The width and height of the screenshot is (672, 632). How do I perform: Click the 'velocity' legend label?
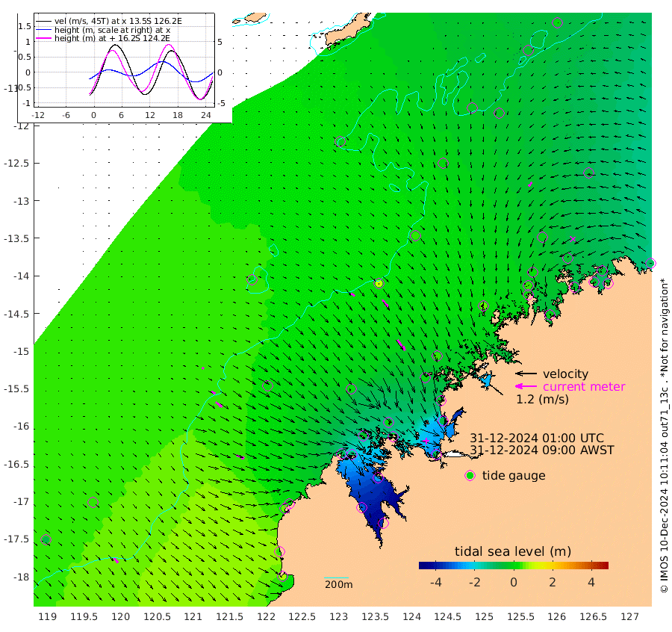pyautogui.click(x=565, y=374)
